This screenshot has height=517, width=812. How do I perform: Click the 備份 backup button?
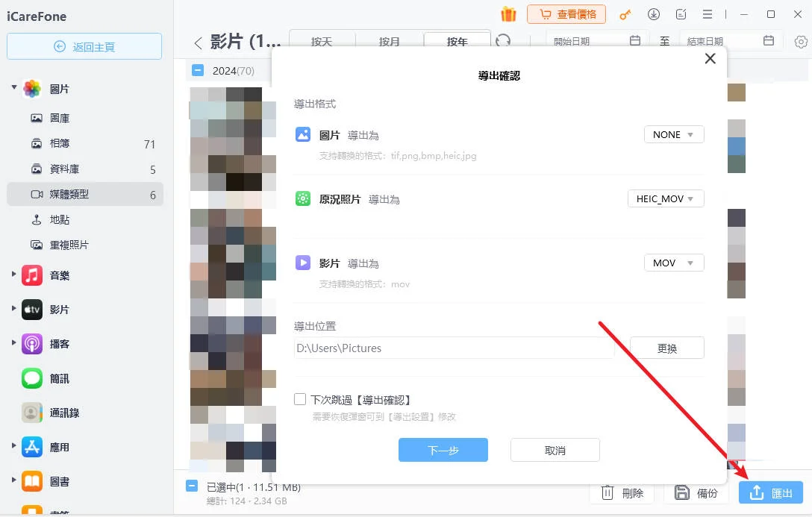tap(696, 492)
